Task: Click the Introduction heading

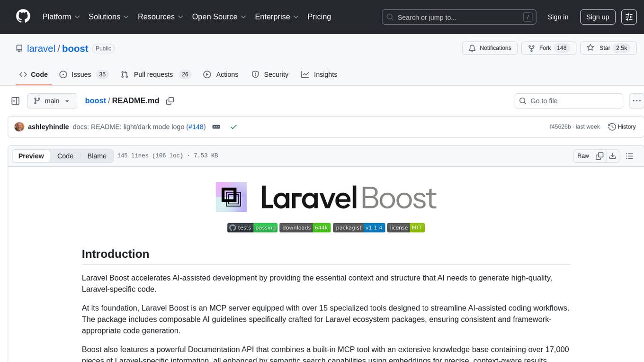Action: click(x=116, y=254)
